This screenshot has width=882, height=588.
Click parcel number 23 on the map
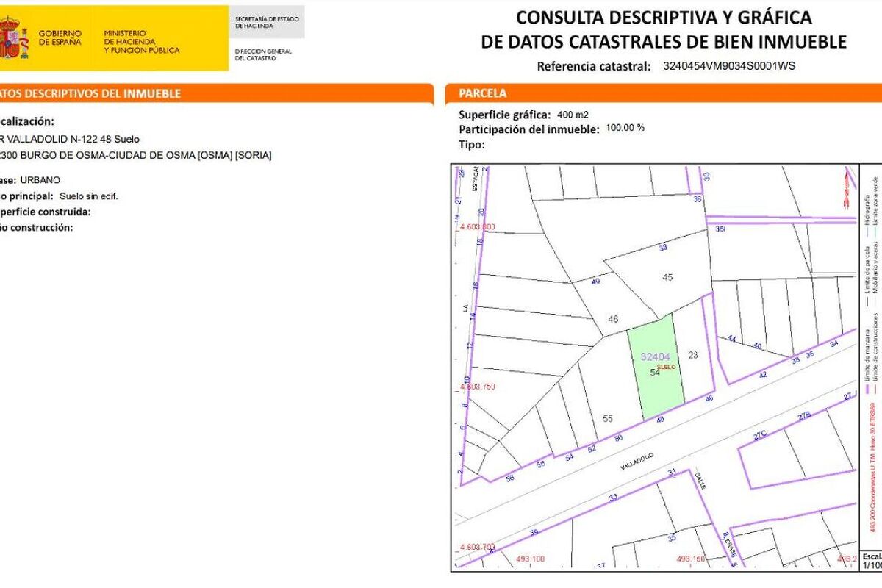click(x=693, y=355)
